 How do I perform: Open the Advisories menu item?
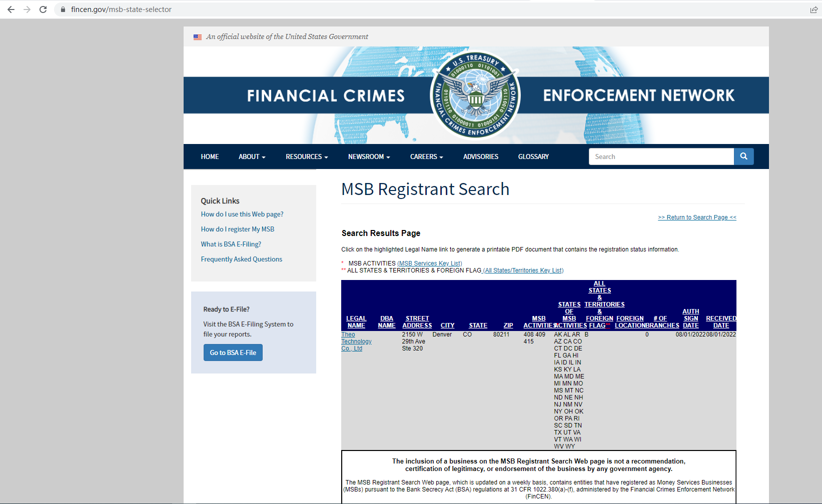[480, 156]
